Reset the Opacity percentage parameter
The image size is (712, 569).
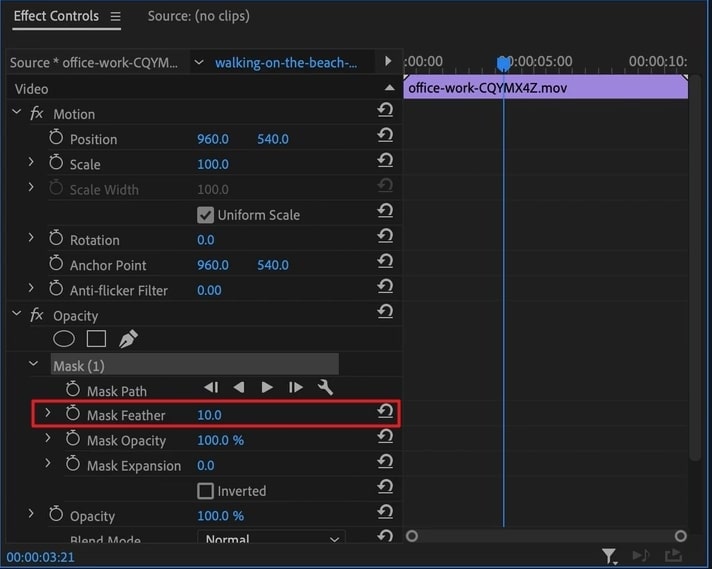tap(385, 512)
